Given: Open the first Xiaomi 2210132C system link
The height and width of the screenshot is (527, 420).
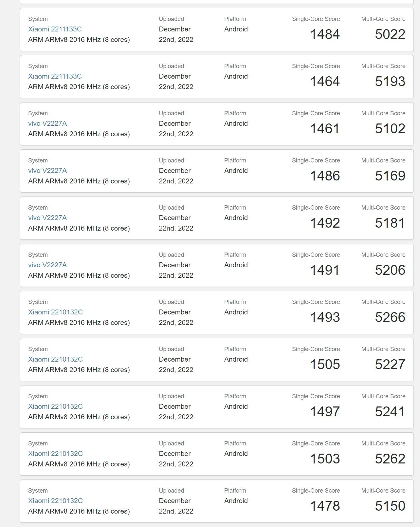Looking at the screenshot, I should tap(55, 312).
